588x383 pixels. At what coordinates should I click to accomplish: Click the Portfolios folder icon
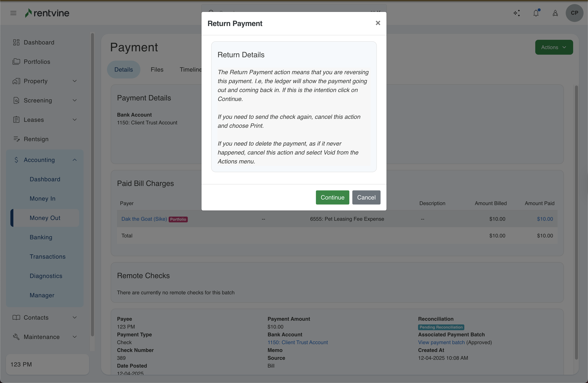[16, 62]
